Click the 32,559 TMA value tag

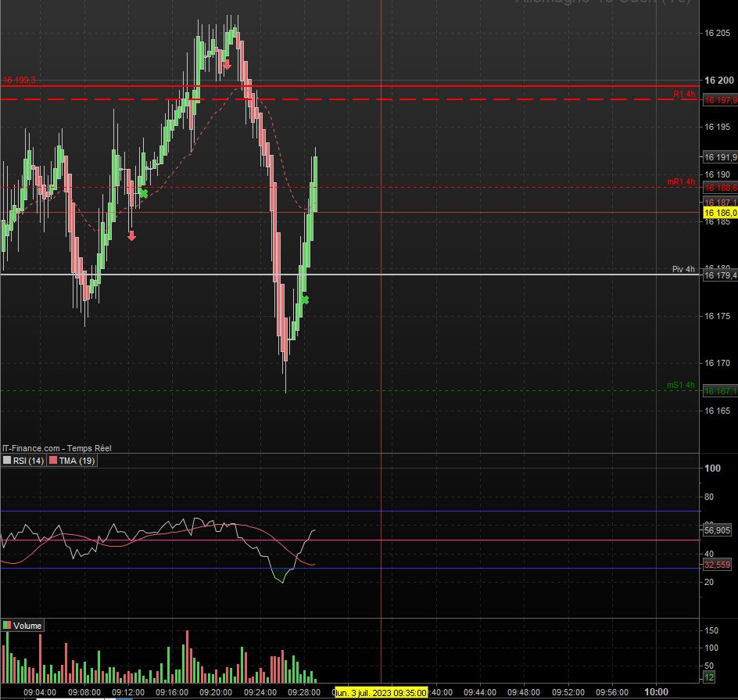point(717,565)
